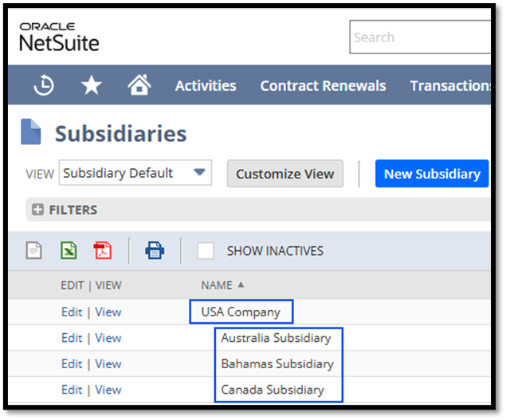Export list to Excel icon
Image resolution: width=506 pixels, height=420 pixels.
[69, 250]
